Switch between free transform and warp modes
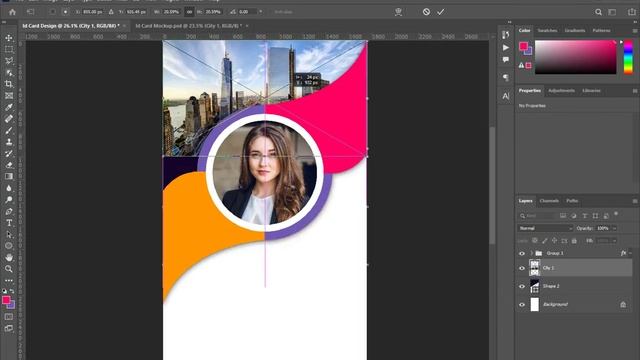 pyautogui.click(x=398, y=12)
